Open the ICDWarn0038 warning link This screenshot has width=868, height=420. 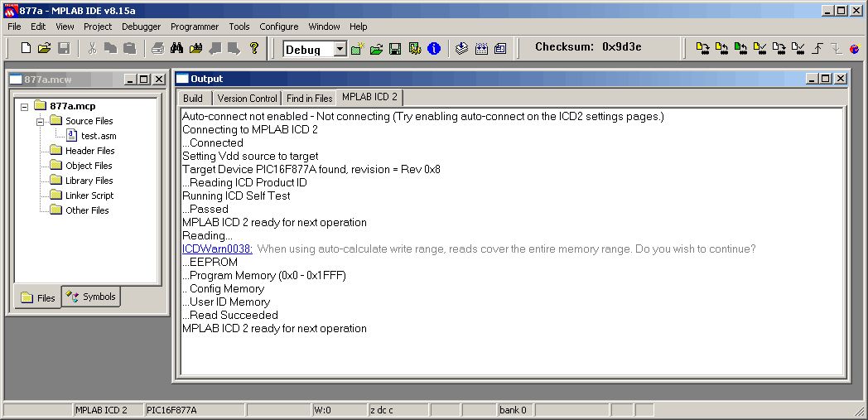(x=218, y=249)
